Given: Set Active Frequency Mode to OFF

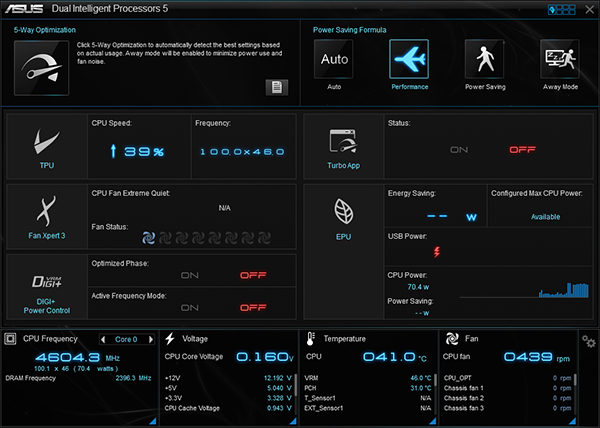Looking at the screenshot, I should tap(253, 308).
